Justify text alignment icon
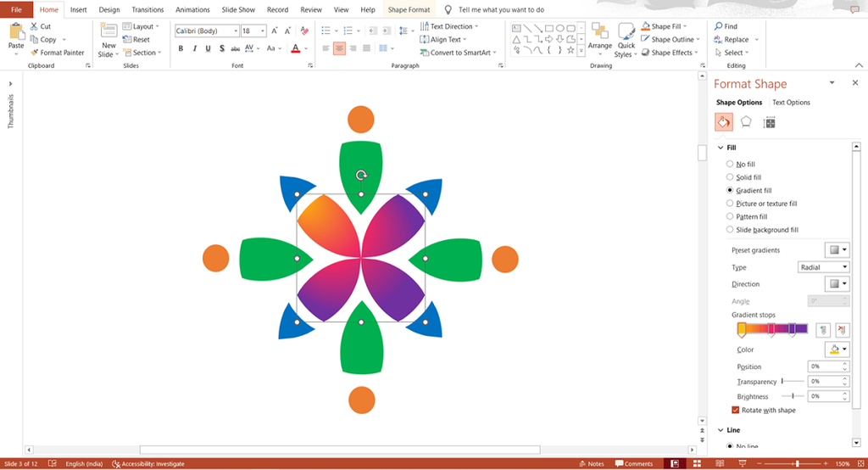The height and width of the screenshot is (470, 868). pos(366,48)
